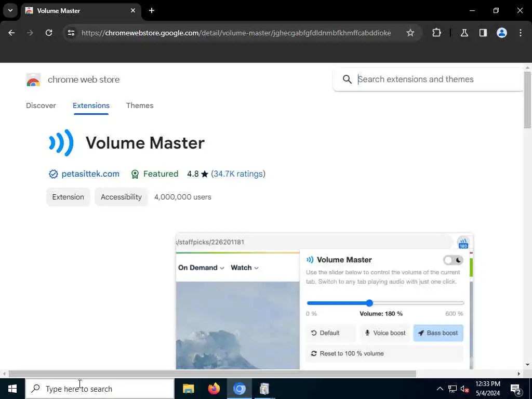Open the Chrome profile avatar
The image size is (532, 399).
point(501,33)
